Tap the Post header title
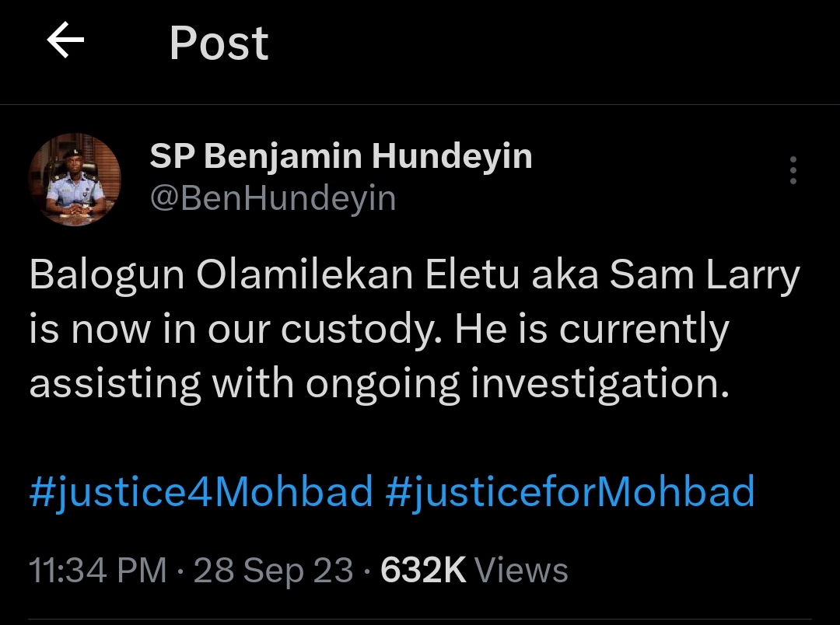The height and width of the screenshot is (625, 840). tap(219, 43)
